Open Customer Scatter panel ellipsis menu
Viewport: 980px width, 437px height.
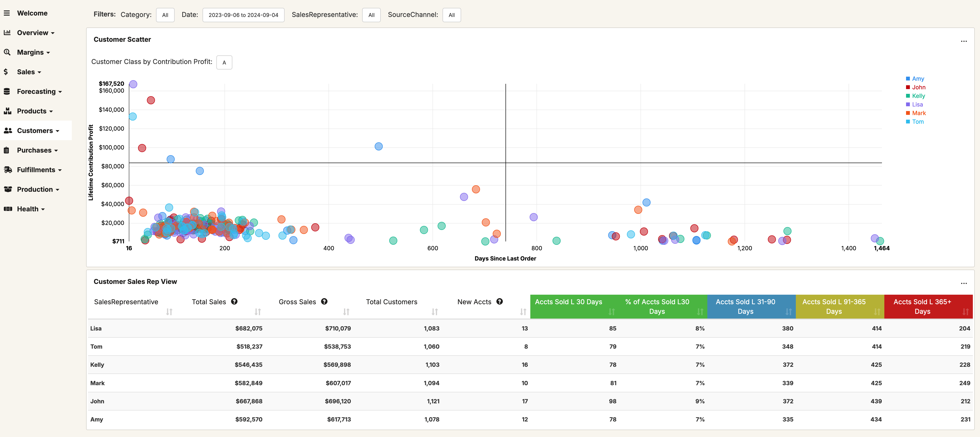964,41
